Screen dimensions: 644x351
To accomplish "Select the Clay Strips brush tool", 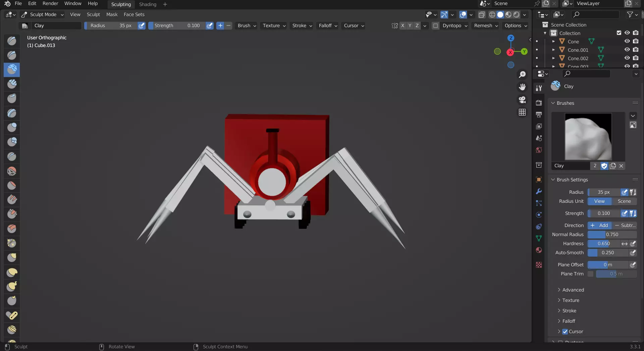I will coord(12,84).
